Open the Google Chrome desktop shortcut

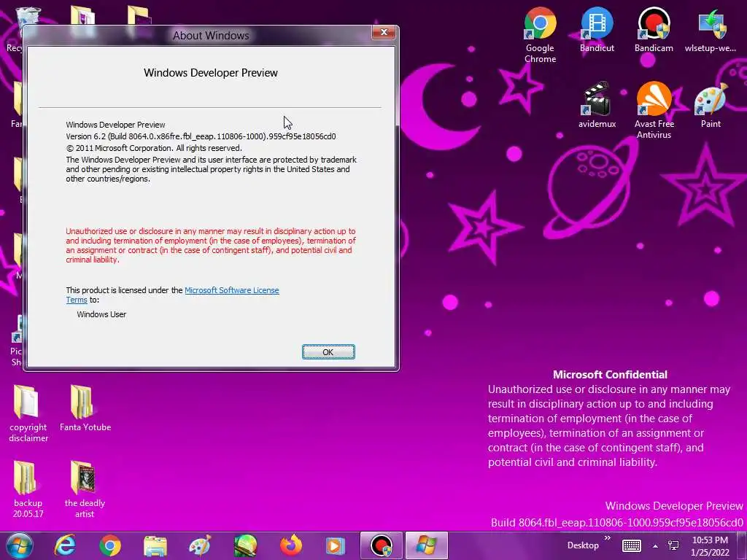click(x=540, y=35)
